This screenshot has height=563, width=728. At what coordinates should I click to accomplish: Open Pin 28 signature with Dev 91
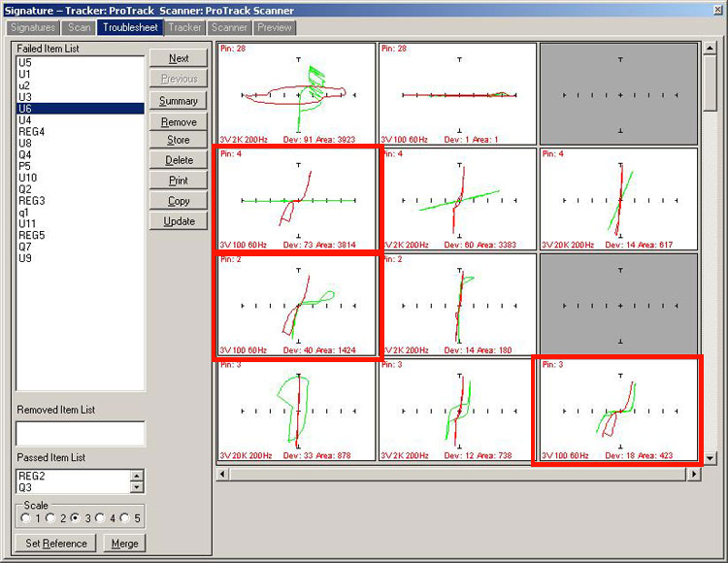pos(296,94)
